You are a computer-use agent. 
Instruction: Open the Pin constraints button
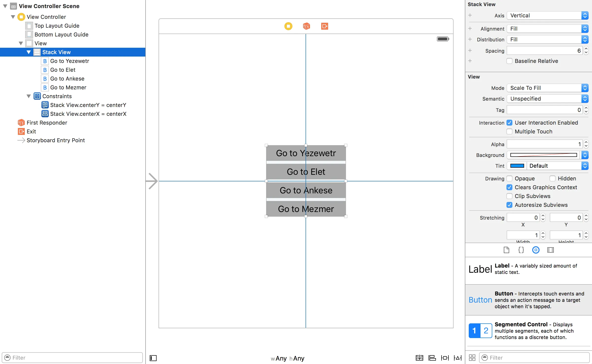pos(445,358)
